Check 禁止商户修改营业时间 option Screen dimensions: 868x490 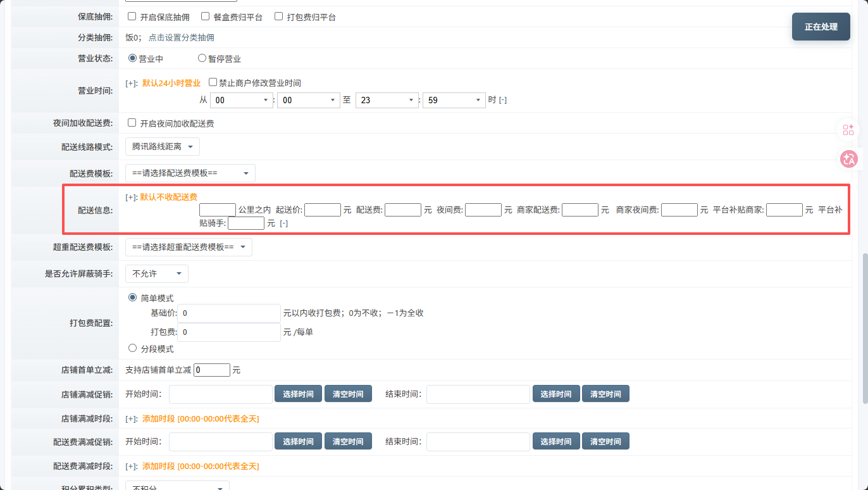coord(213,83)
